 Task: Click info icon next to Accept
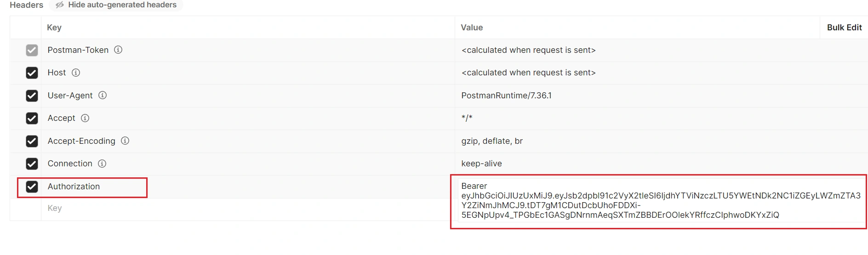tap(85, 118)
